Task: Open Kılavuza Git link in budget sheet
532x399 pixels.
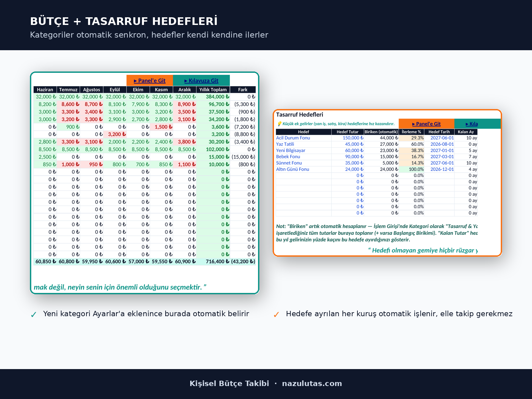Action: (x=201, y=80)
